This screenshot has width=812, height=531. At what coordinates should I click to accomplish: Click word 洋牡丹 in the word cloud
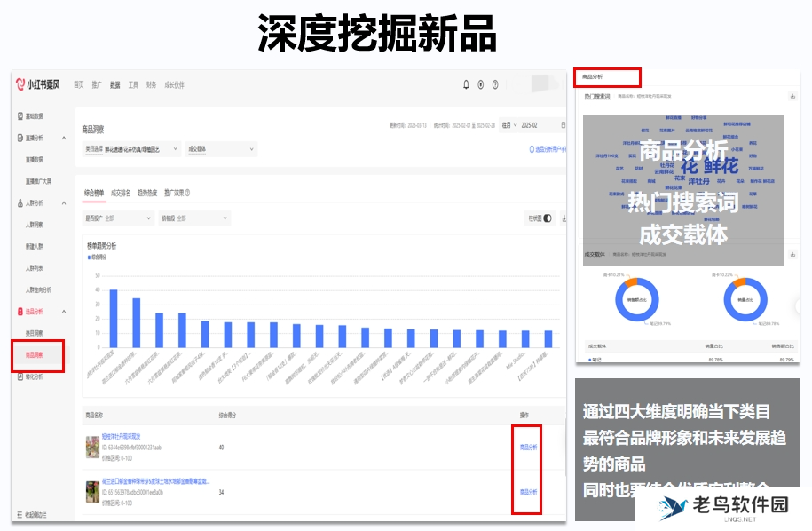pos(698,181)
